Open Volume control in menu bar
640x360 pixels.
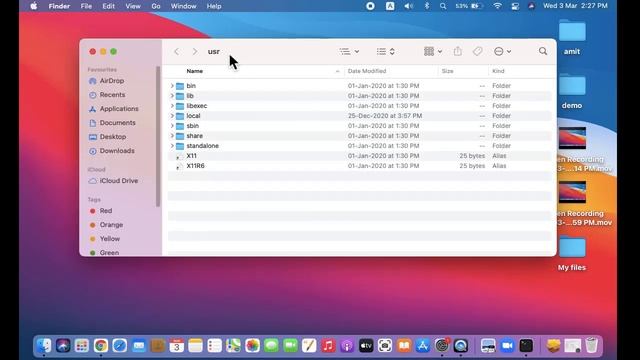409,6
